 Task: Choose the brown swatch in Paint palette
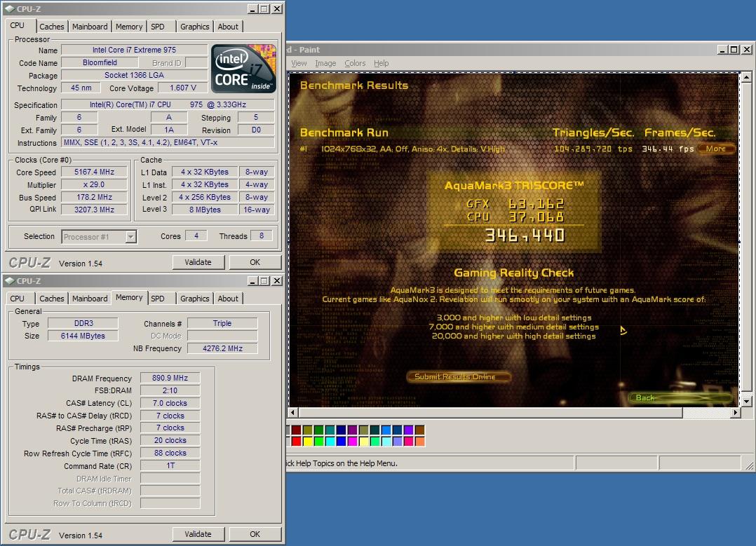coord(419,430)
